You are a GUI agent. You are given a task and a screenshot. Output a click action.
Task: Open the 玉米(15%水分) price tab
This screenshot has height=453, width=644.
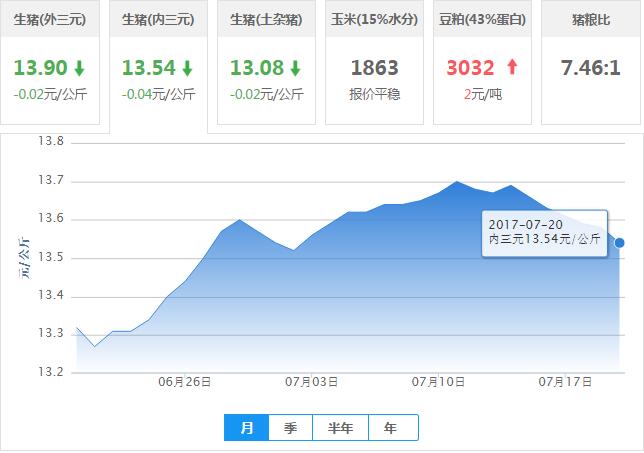pos(374,62)
